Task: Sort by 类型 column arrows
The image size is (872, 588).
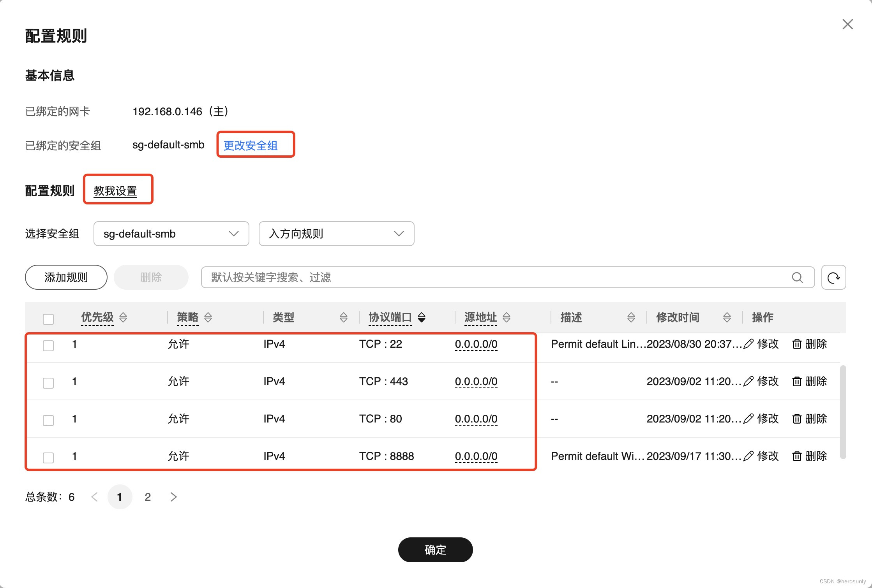Action: [x=343, y=317]
